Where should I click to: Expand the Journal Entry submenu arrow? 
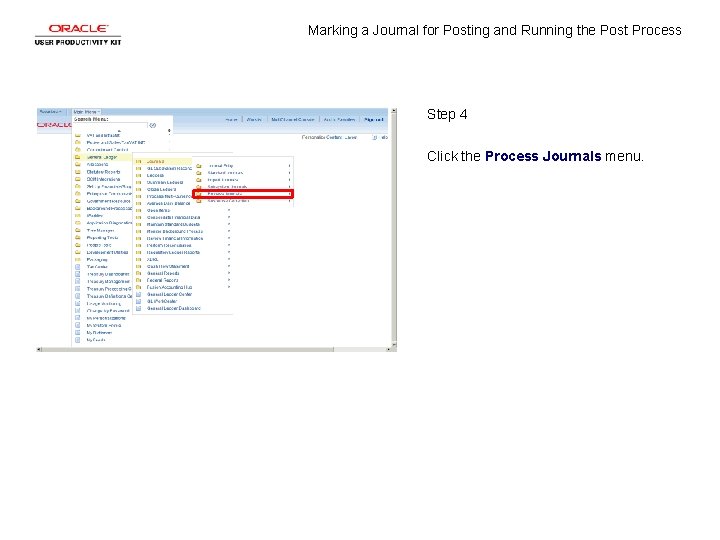point(289,166)
